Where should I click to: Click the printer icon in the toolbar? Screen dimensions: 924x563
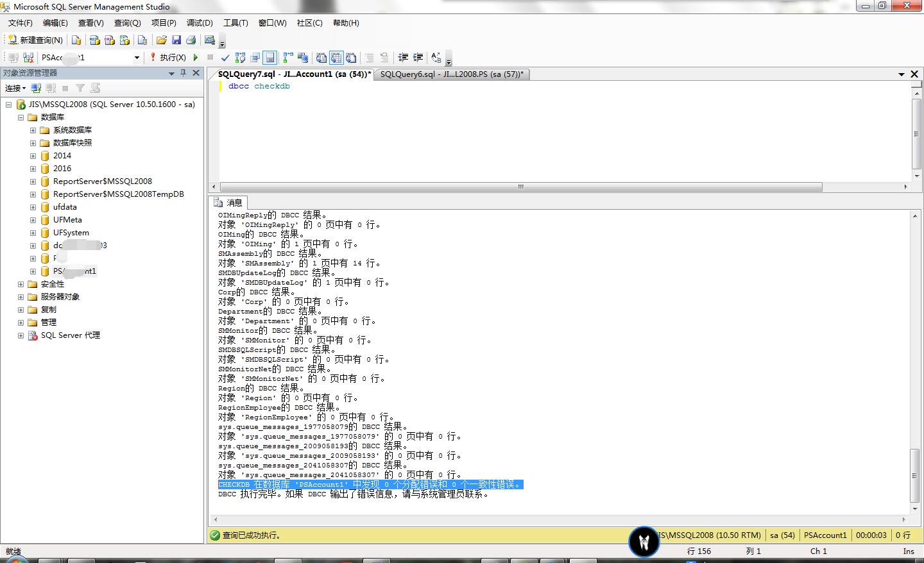point(191,40)
